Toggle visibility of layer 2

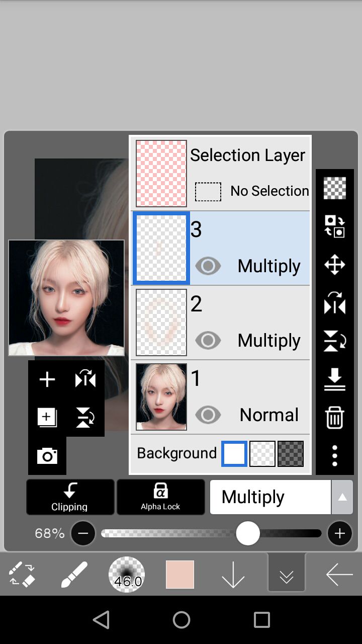pos(208,341)
